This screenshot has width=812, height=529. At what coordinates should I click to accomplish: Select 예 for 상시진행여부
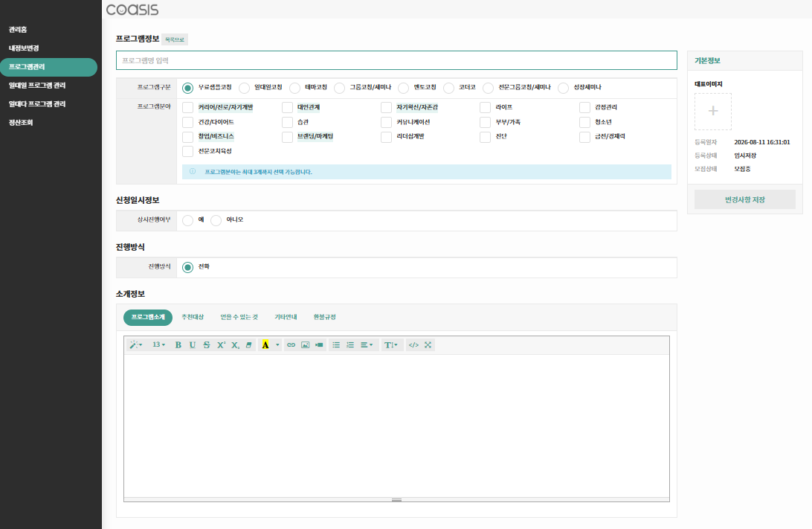(188, 220)
